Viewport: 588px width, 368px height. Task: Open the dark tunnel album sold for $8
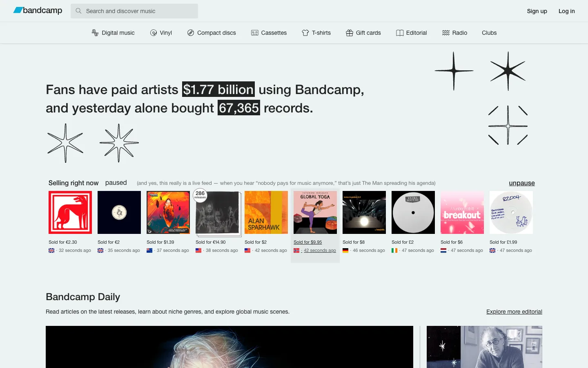tap(364, 213)
